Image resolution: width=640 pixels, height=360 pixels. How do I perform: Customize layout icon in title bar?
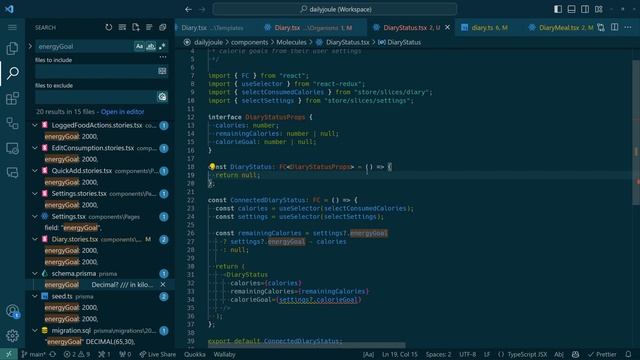coord(599,9)
